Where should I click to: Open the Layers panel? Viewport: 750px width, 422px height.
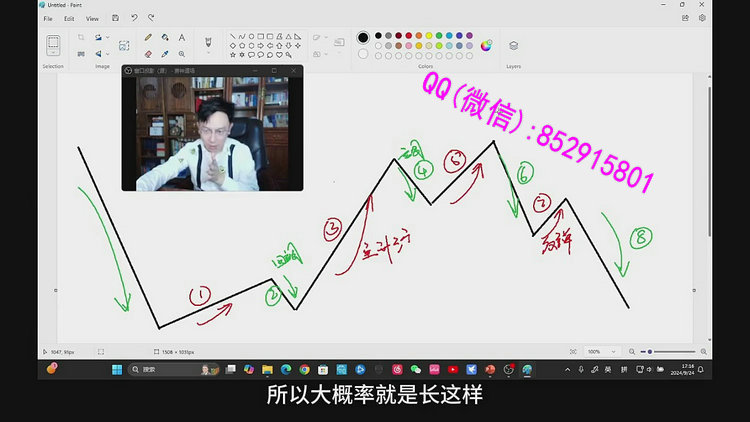click(513, 45)
